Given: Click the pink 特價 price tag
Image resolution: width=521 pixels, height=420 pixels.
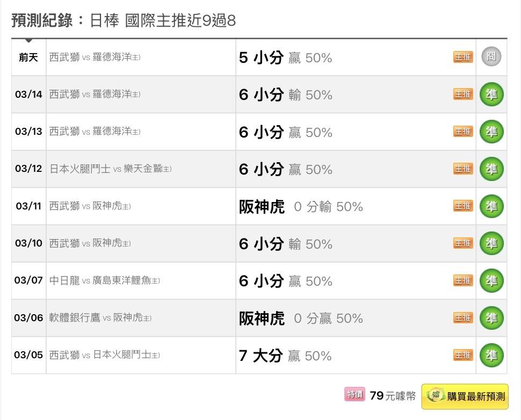Looking at the screenshot, I should point(354,395).
